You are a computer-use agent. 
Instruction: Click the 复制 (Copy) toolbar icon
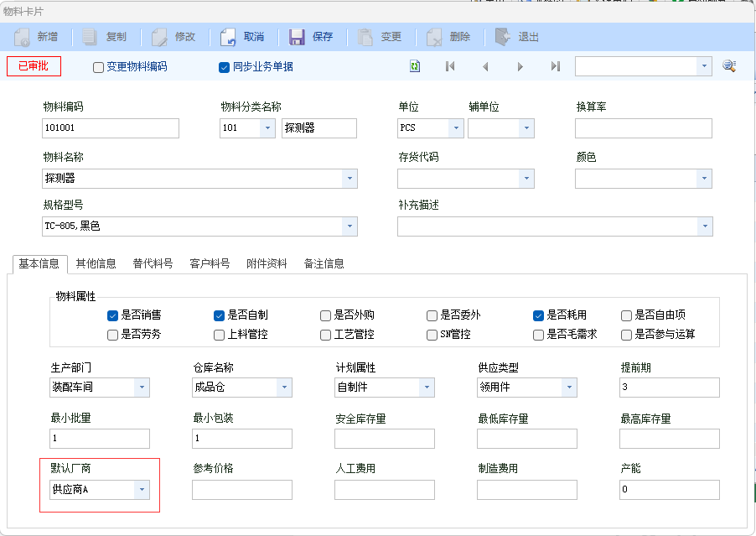(x=91, y=37)
